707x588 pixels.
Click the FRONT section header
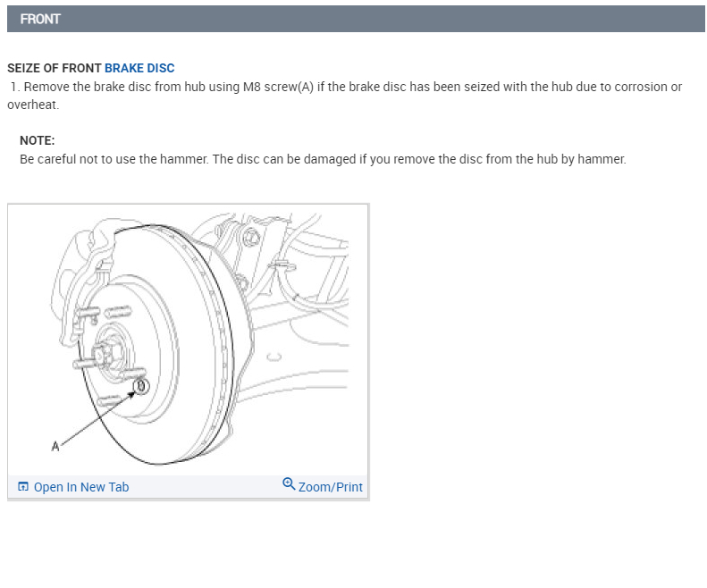coord(356,19)
